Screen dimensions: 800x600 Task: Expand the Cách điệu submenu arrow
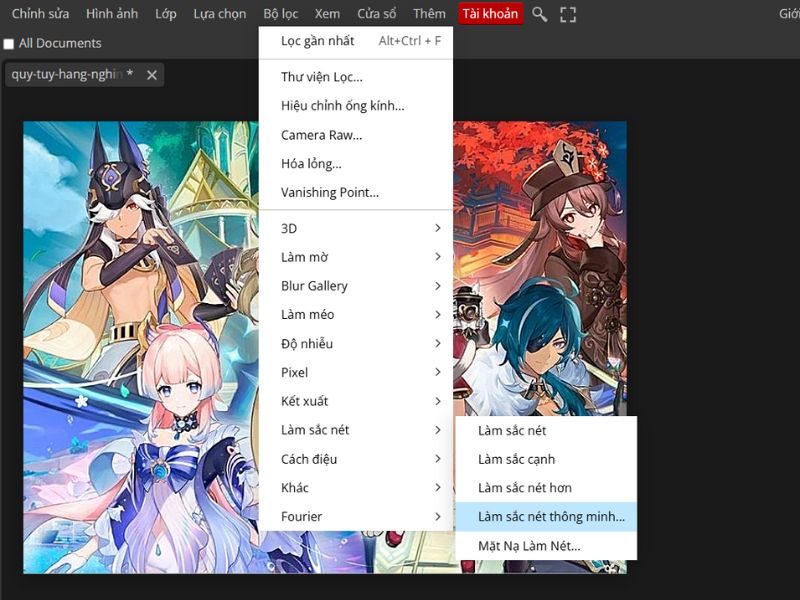tap(438, 459)
